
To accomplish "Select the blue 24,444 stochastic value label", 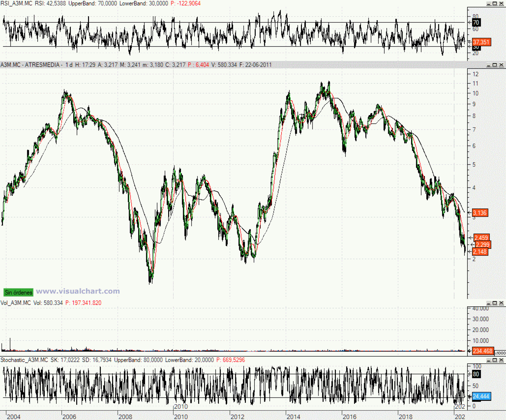I will tap(481, 396).
